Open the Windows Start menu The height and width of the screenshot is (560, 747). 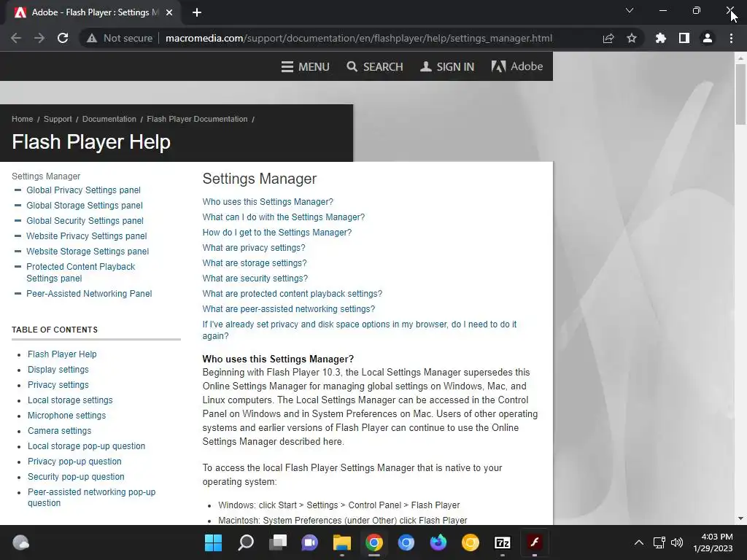214,542
